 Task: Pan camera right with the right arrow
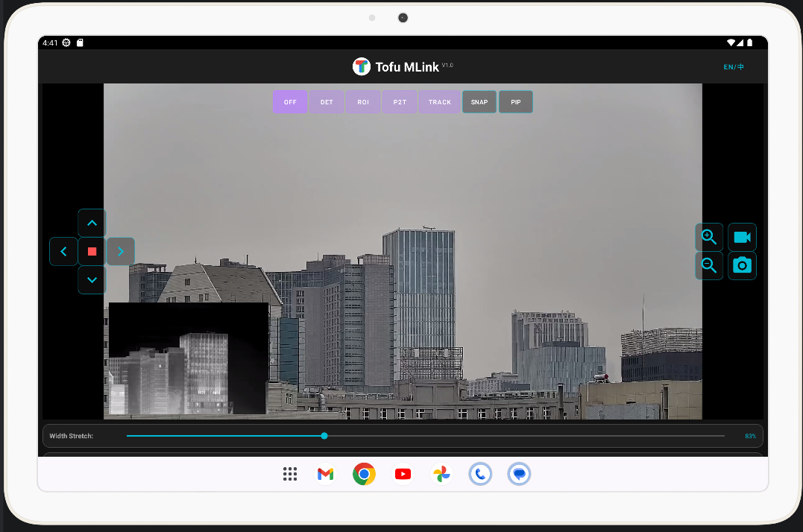121,252
